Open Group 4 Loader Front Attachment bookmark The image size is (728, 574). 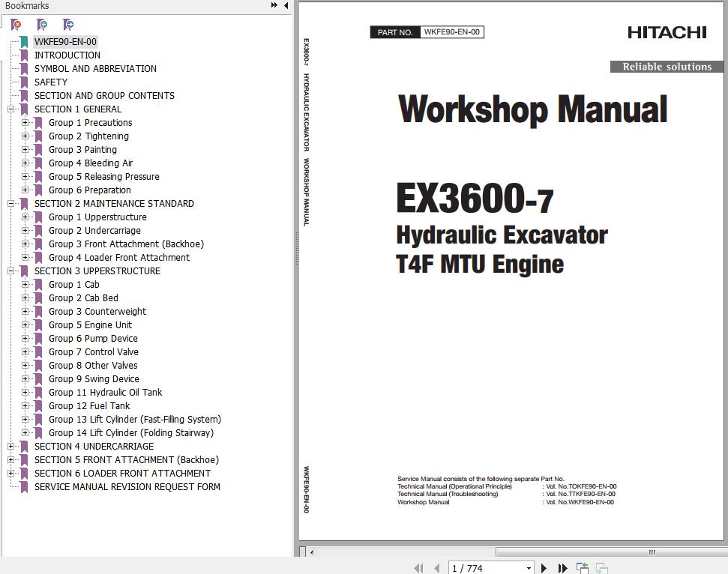click(119, 258)
